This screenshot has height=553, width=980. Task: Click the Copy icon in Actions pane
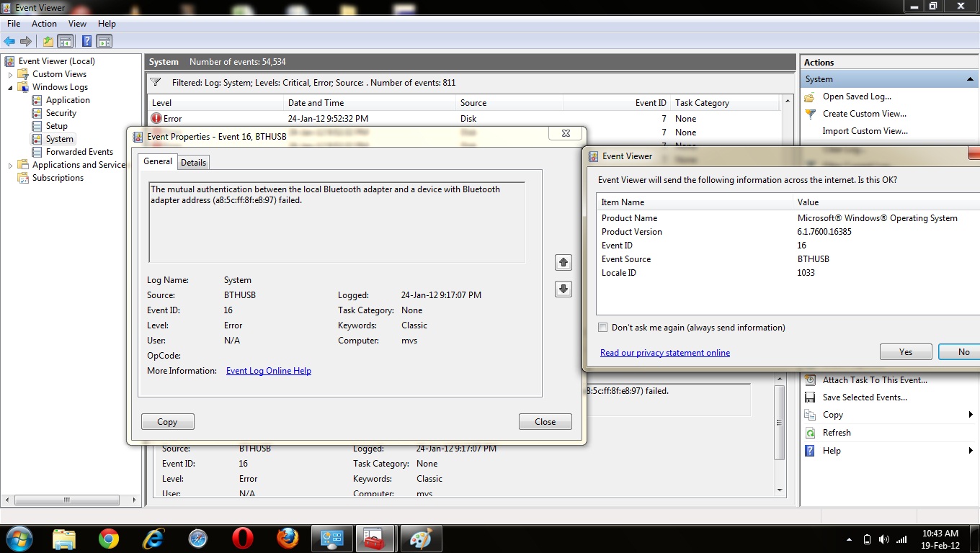(x=809, y=415)
